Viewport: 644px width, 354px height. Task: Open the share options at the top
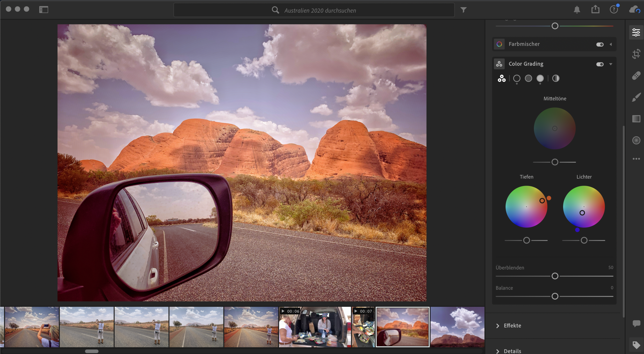click(x=595, y=10)
